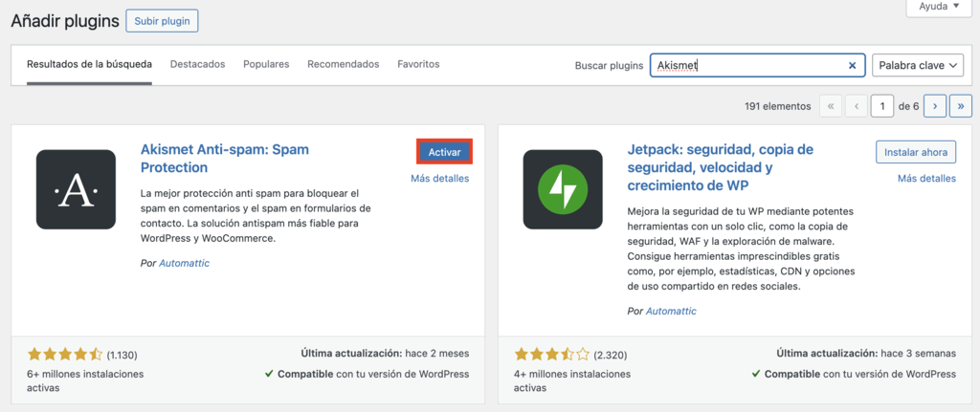Go to the first results page

tap(831, 106)
